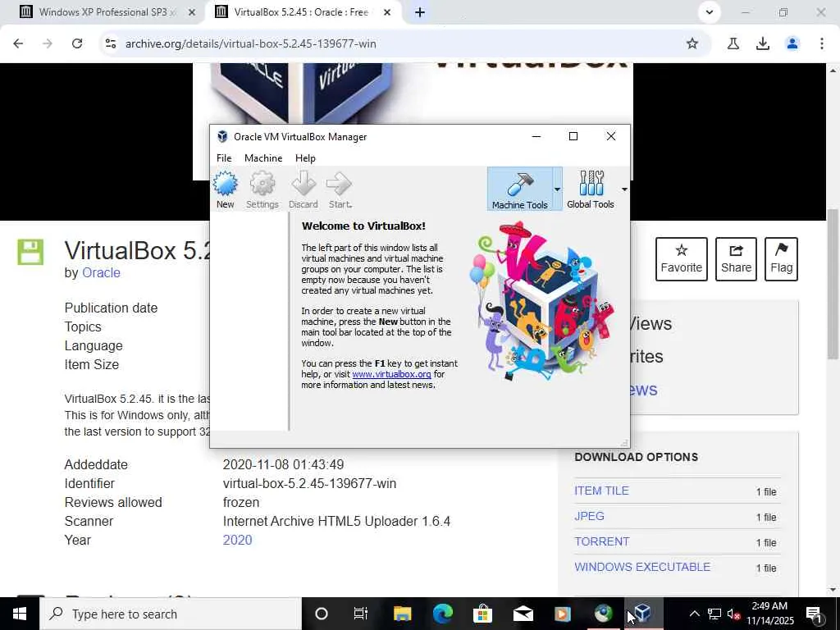This screenshot has height=630, width=840.
Task: Show hidden system tray icons
Action: point(694,614)
